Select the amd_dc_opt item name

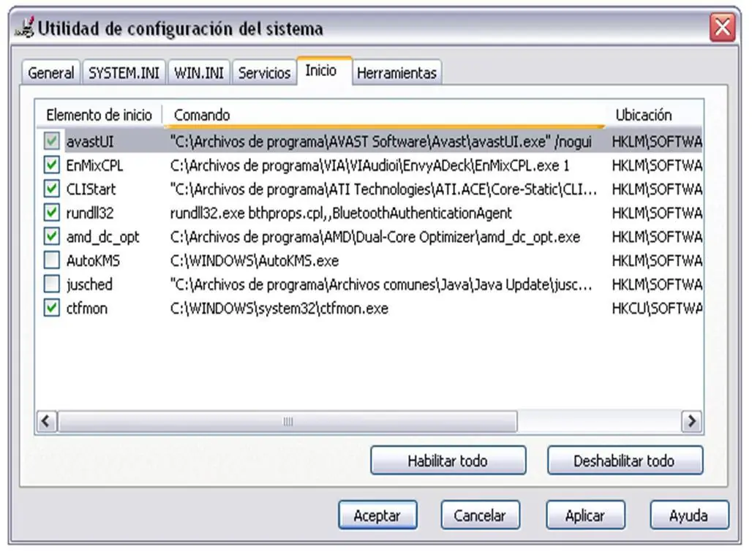102,237
